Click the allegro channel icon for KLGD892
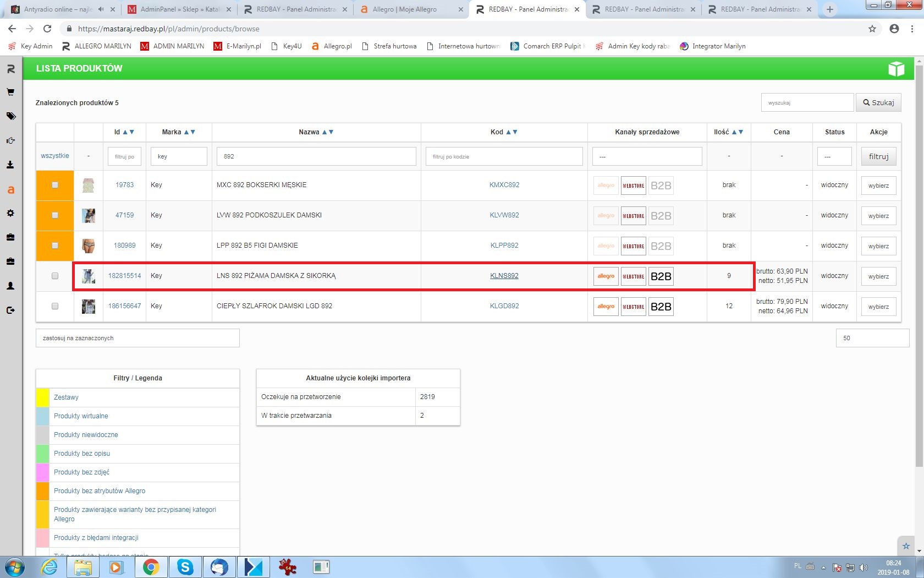The image size is (924, 578). click(x=606, y=307)
